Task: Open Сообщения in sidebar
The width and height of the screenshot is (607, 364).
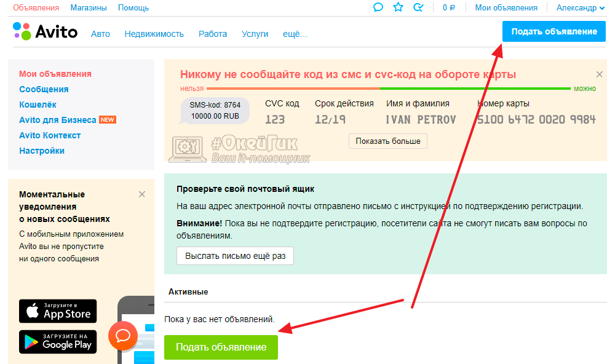Action: click(x=44, y=89)
